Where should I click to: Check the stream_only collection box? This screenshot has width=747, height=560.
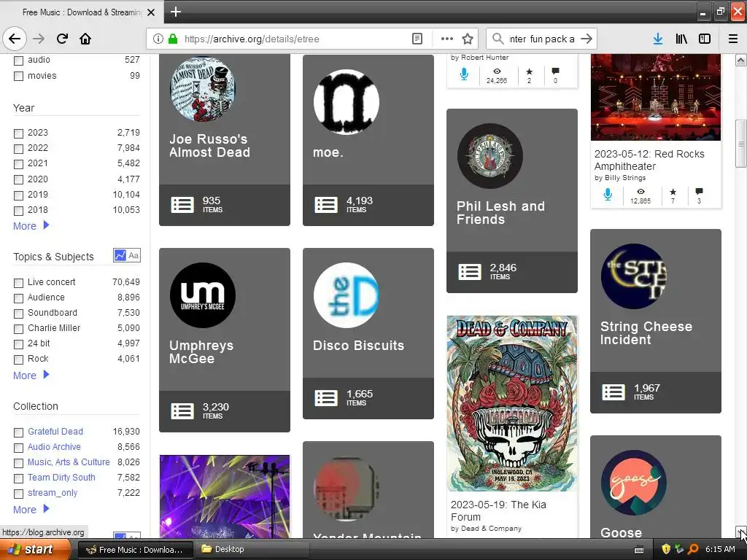tap(18, 494)
